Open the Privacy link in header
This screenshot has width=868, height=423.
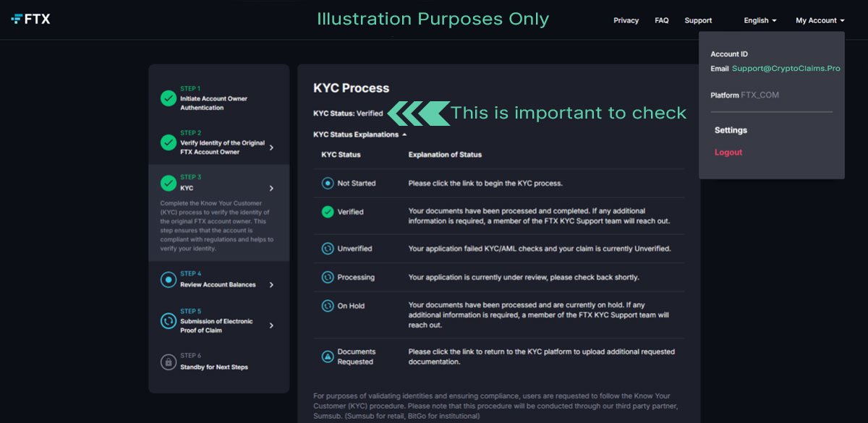pyautogui.click(x=626, y=20)
